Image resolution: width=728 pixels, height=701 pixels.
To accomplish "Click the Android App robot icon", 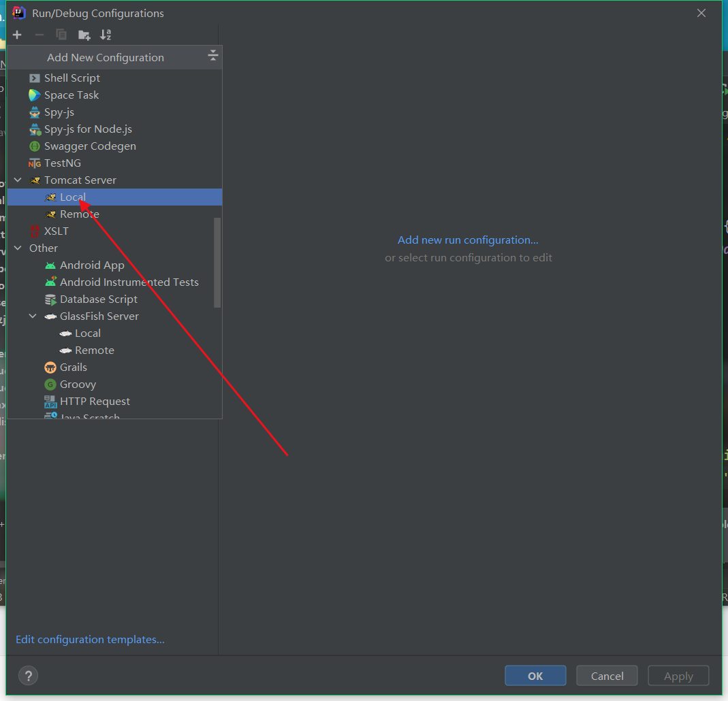I will [x=50, y=265].
